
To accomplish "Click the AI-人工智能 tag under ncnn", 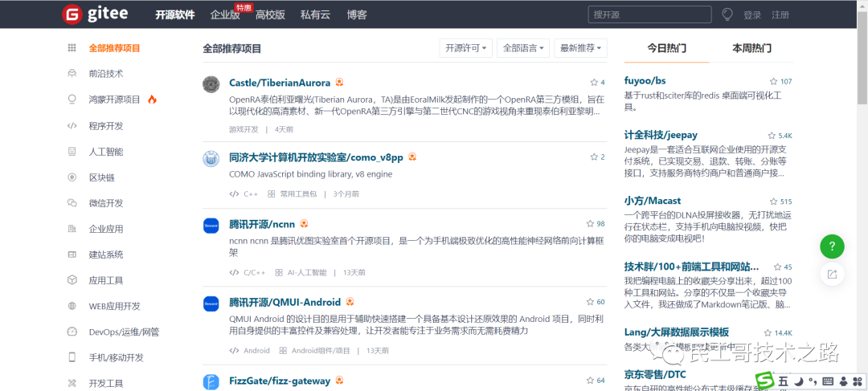I will click(307, 273).
